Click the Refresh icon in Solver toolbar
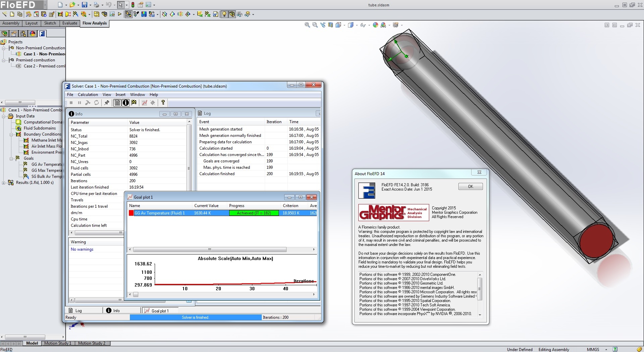 [x=96, y=103]
